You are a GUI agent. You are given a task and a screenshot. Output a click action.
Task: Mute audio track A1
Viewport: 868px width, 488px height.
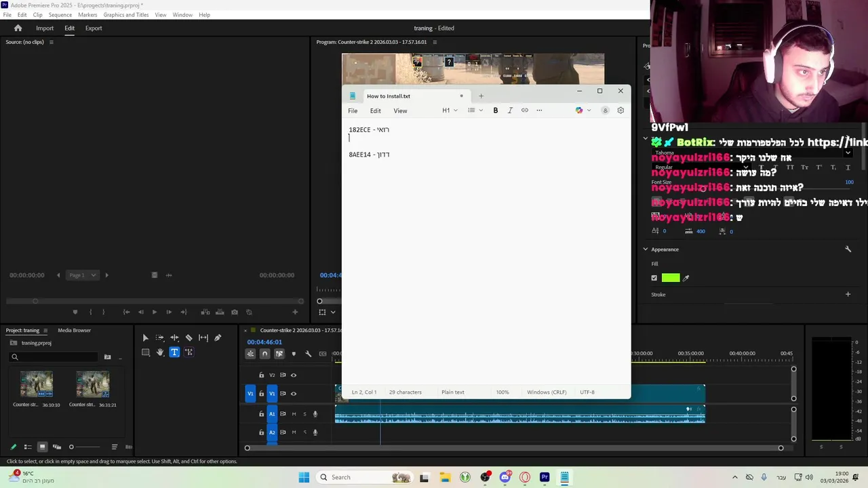tap(294, 413)
